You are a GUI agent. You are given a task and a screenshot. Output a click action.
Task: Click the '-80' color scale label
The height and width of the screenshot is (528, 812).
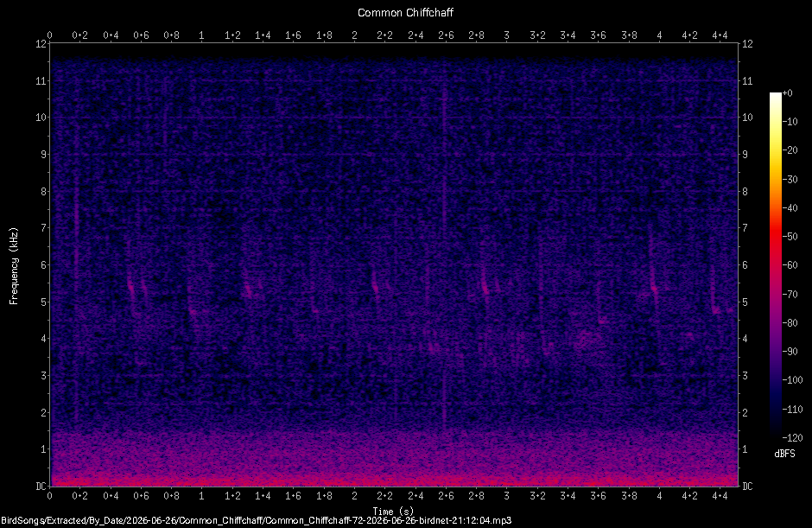(790, 323)
